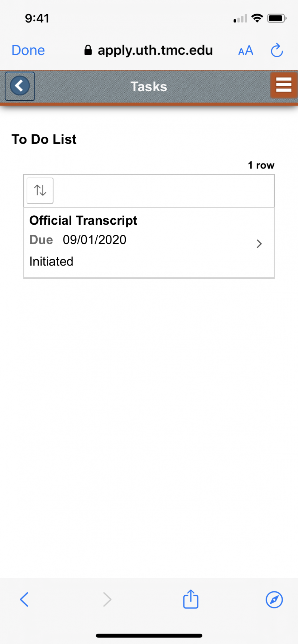This screenshot has width=298, height=644.
Task: Tap the battery indicator in the status bar
Action: 277,18
